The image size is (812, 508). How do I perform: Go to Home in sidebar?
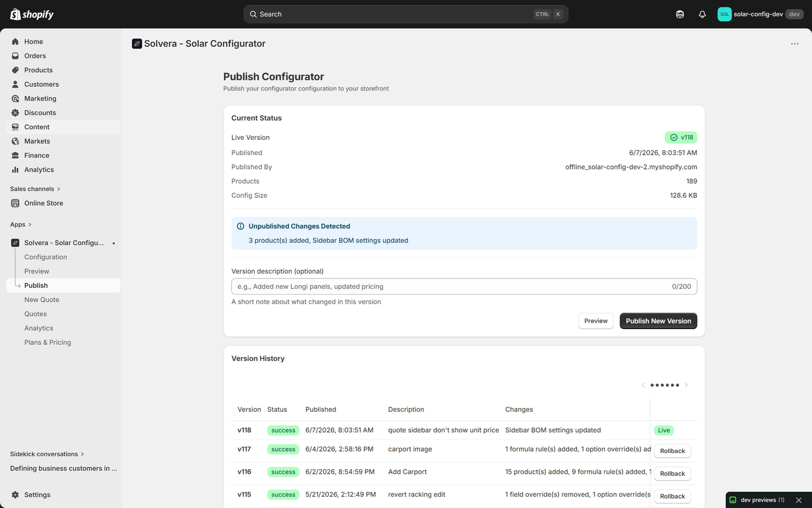click(x=63, y=42)
